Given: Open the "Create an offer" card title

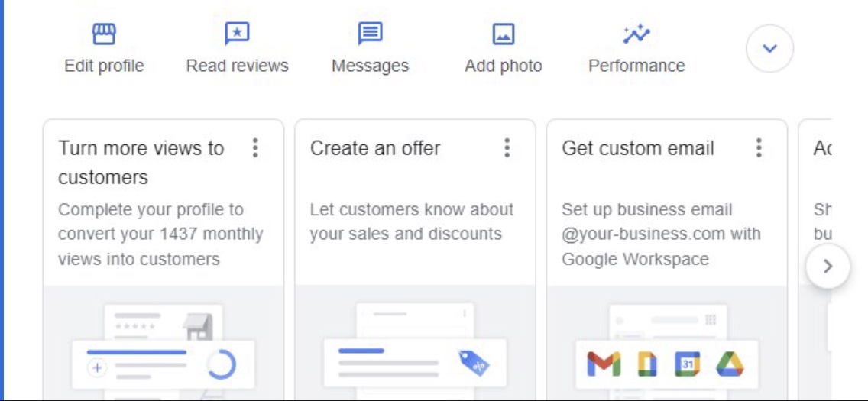Looking at the screenshot, I should [x=375, y=148].
